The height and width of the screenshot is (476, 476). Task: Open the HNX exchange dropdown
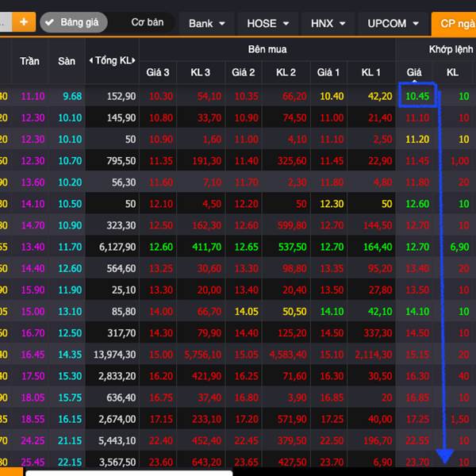coord(328,23)
